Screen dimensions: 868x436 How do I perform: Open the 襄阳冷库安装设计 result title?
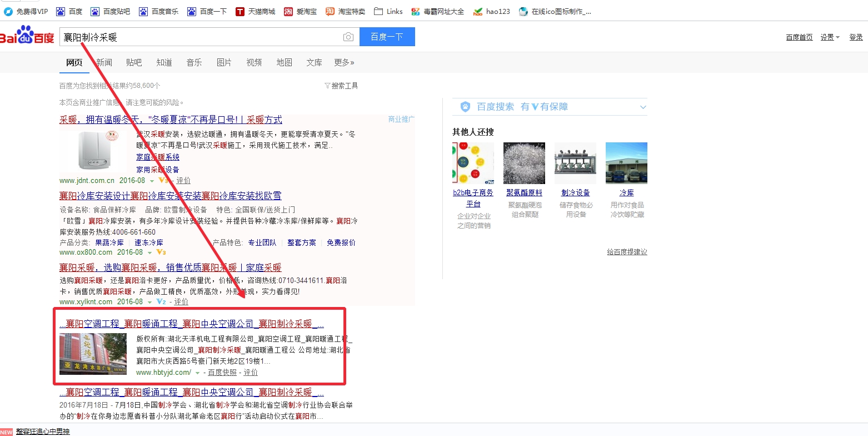point(171,196)
